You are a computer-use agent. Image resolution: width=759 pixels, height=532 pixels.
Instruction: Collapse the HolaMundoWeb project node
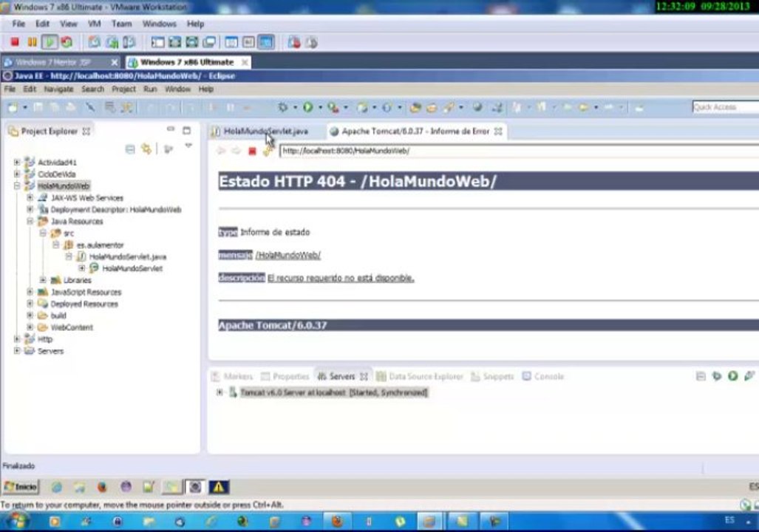[17, 186]
